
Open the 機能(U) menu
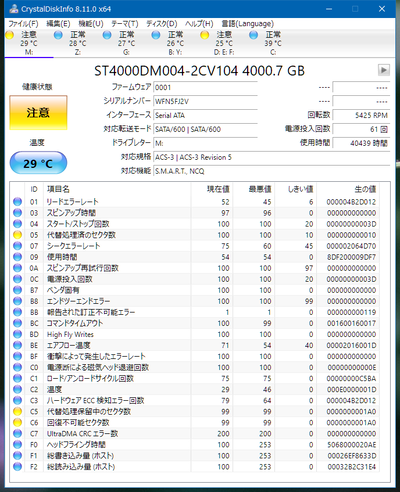pos(91,24)
